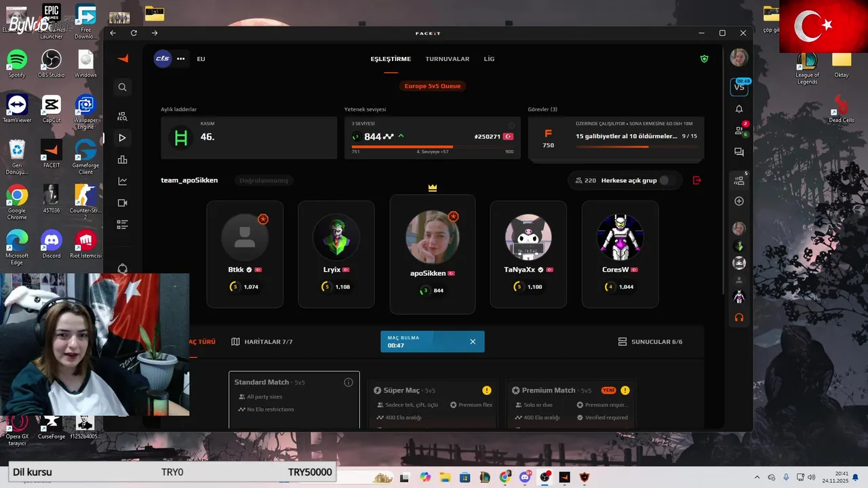The height and width of the screenshot is (488, 868).
Task: Open the VS match timer widget
Action: [x=739, y=87]
